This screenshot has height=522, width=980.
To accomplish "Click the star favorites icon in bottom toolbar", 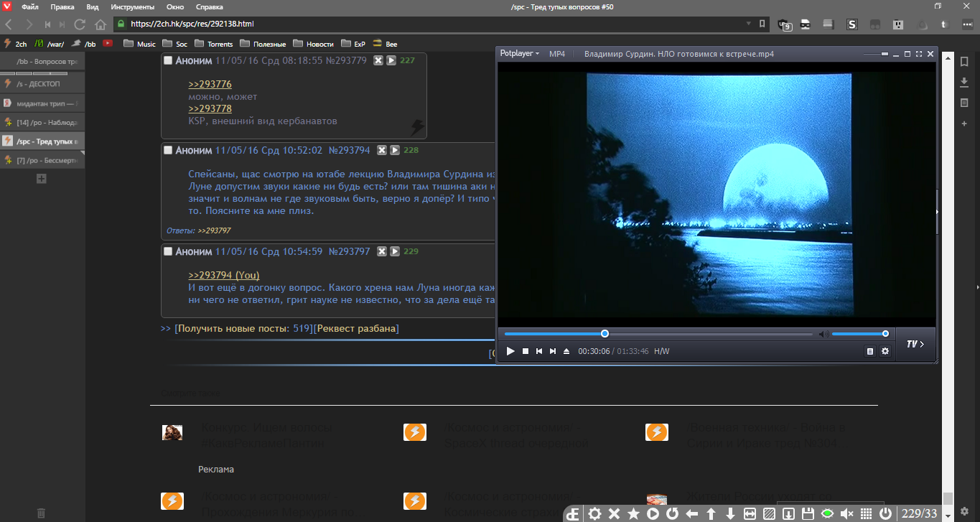I will click(633, 514).
